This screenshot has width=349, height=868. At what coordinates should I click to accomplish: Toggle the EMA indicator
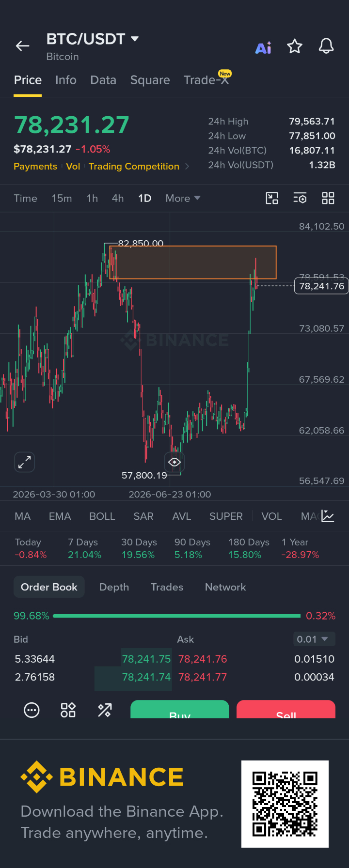pos(60,516)
